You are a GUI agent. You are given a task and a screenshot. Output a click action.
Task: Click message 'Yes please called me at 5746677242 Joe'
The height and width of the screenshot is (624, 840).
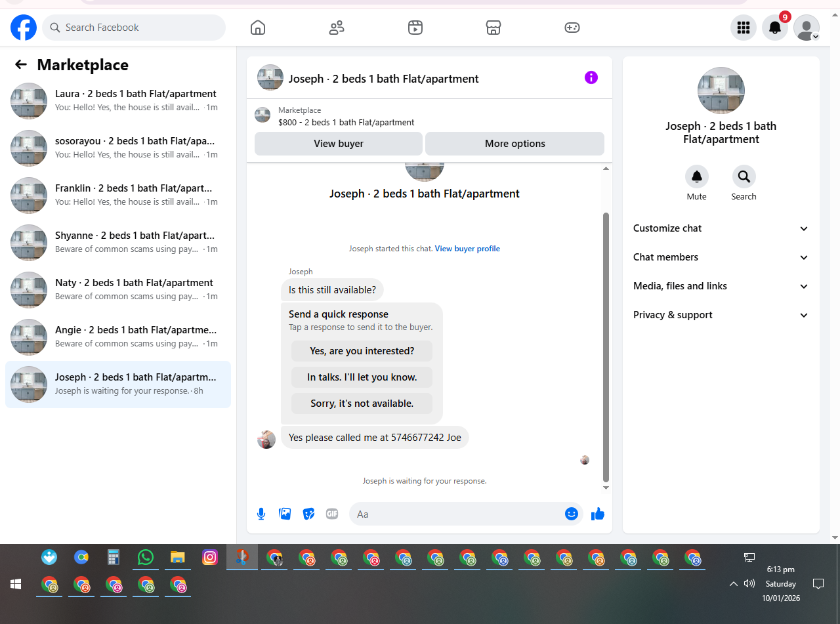tap(375, 437)
